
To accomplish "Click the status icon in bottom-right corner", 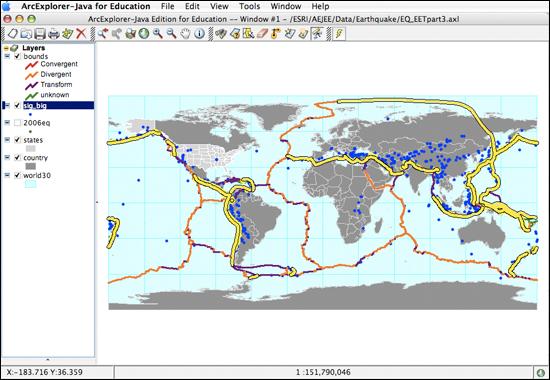I will (x=540, y=372).
